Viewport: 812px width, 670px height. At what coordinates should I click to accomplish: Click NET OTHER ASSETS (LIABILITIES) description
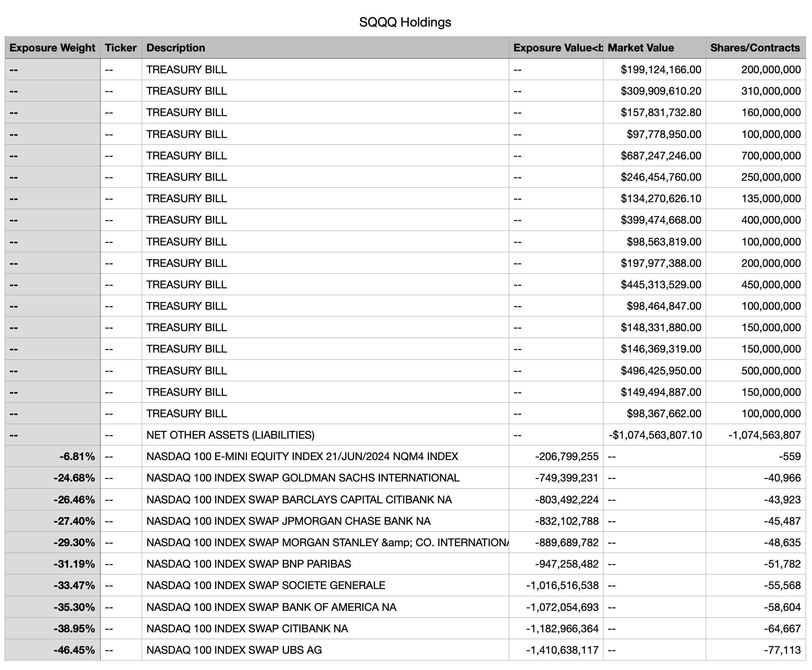point(325,435)
